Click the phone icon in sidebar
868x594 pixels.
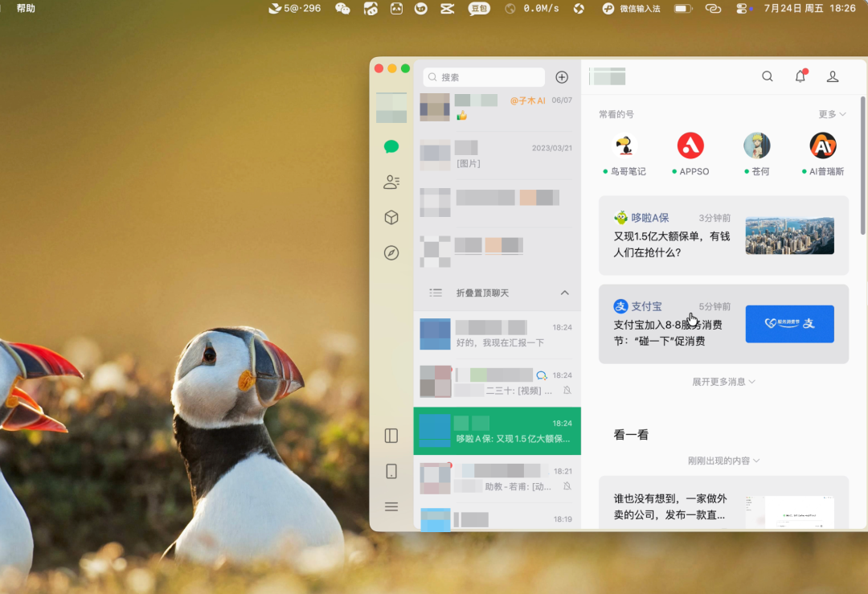pyautogui.click(x=391, y=471)
